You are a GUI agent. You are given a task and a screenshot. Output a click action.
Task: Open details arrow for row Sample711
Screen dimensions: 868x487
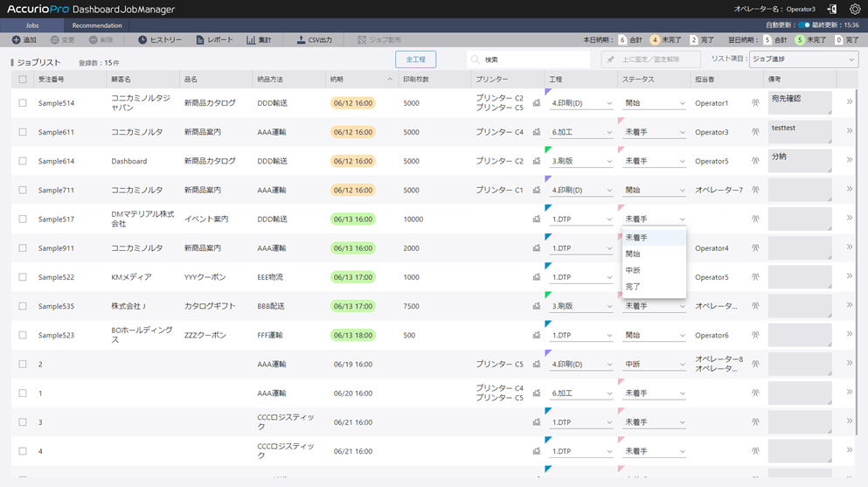pyautogui.click(x=849, y=189)
